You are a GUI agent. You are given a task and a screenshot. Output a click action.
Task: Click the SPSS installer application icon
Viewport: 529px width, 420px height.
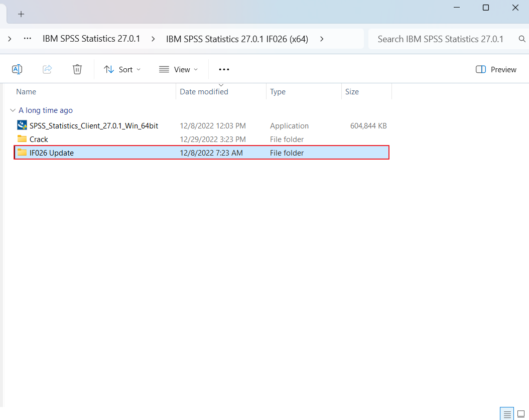point(22,125)
